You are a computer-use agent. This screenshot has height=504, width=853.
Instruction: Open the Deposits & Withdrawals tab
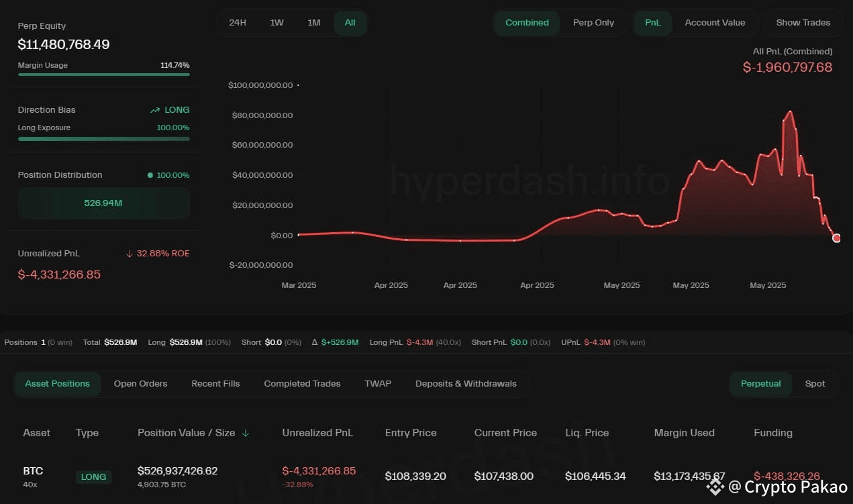point(466,384)
